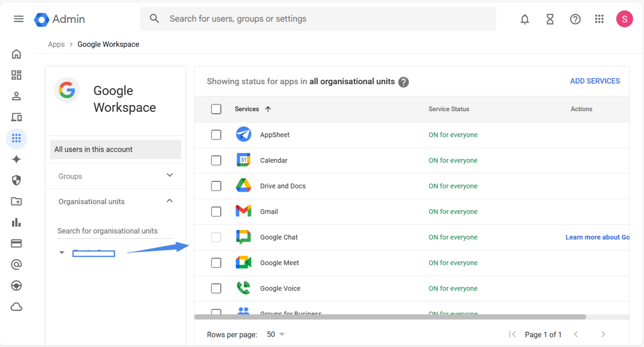The image size is (644, 347).
Task: Open Billing card icon in sidebar
Action: (x=16, y=243)
